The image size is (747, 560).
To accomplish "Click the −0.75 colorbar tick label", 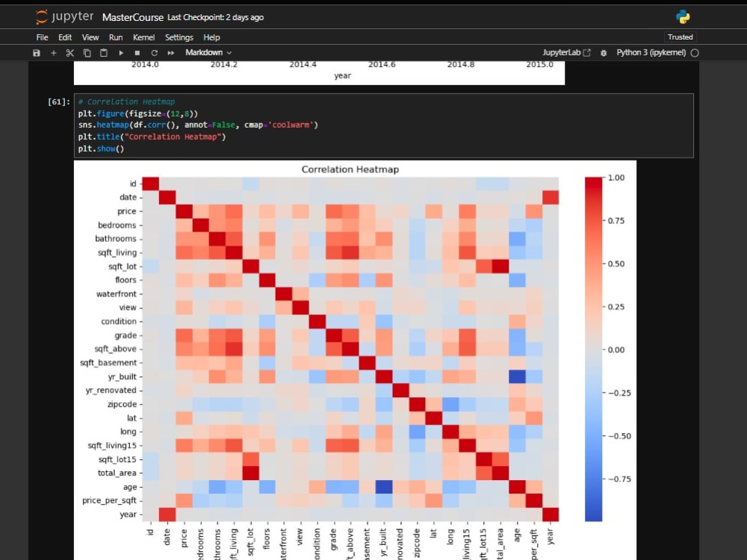I will (619, 479).
